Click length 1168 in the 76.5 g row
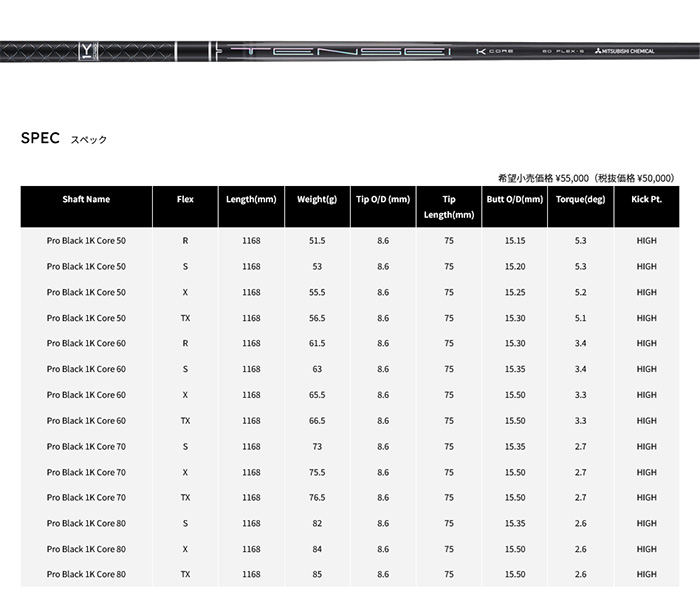Screen dimensions: 700x589 [251, 497]
